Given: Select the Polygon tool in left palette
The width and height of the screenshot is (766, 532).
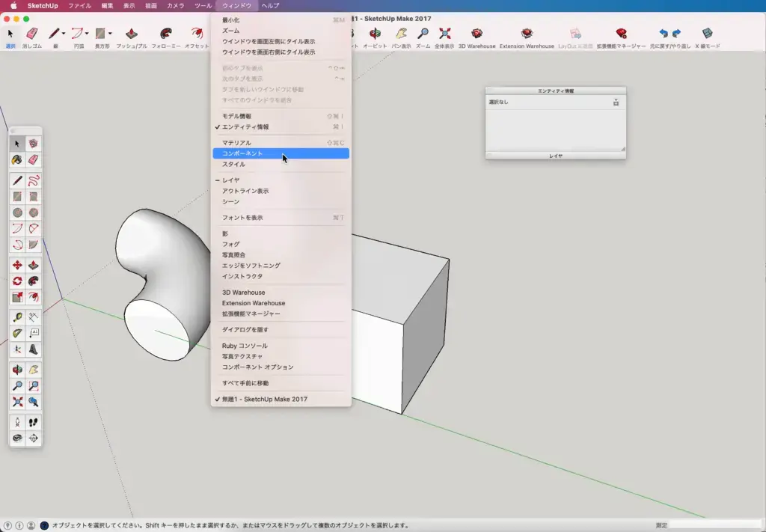Looking at the screenshot, I should tap(33, 213).
